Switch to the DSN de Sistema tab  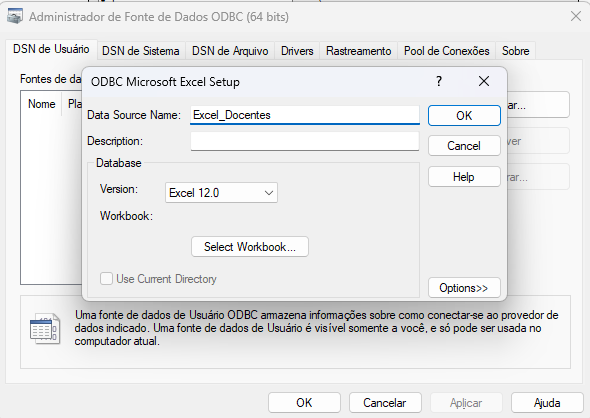(141, 51)
